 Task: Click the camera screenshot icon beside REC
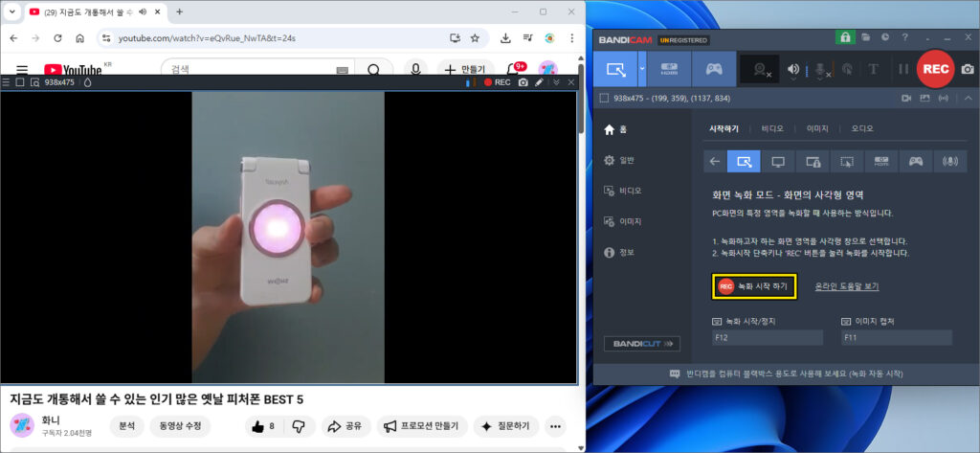pos(968,69)
